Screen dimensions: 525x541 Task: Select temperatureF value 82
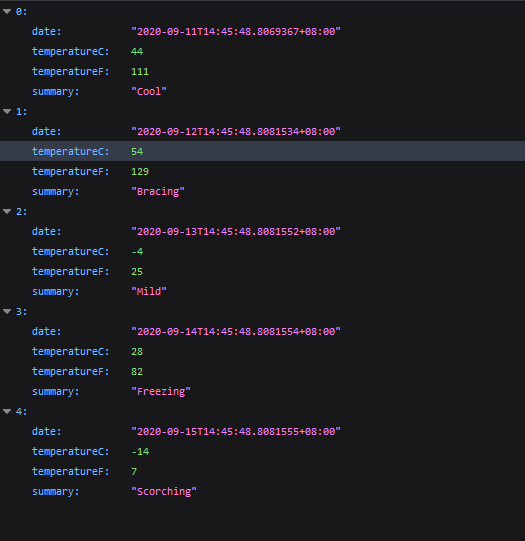point(137,372)
